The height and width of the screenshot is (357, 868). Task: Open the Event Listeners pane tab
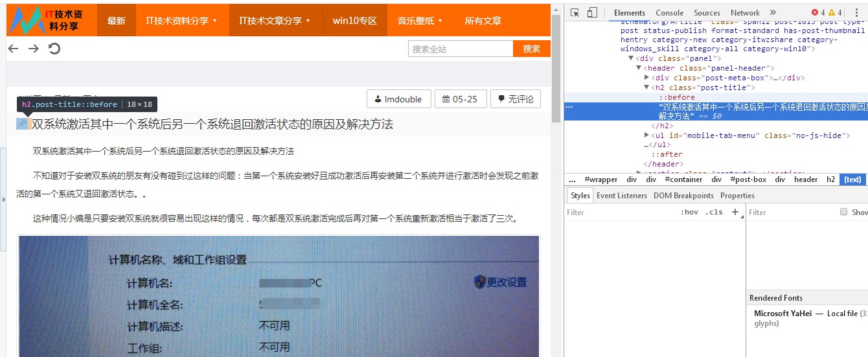(x=622, y=196)
